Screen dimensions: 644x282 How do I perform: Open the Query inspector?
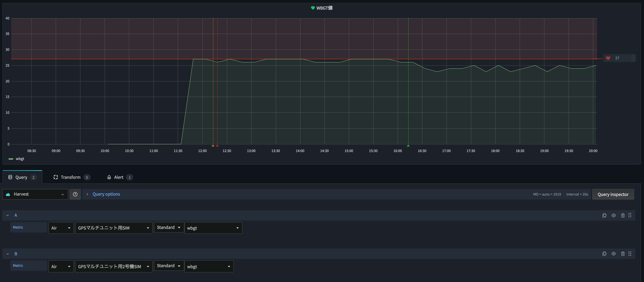click(x=613, y=194)
